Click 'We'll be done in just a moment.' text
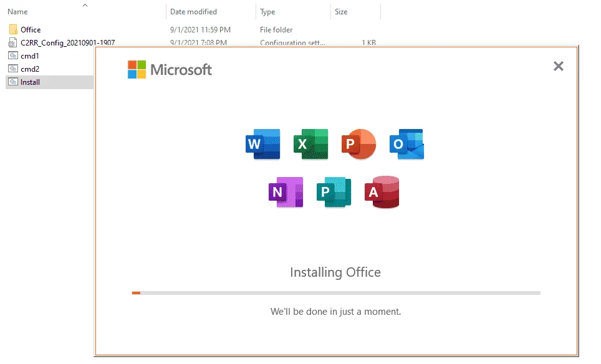The height and width of the screenshot is (364, 601). pos(336,312)
